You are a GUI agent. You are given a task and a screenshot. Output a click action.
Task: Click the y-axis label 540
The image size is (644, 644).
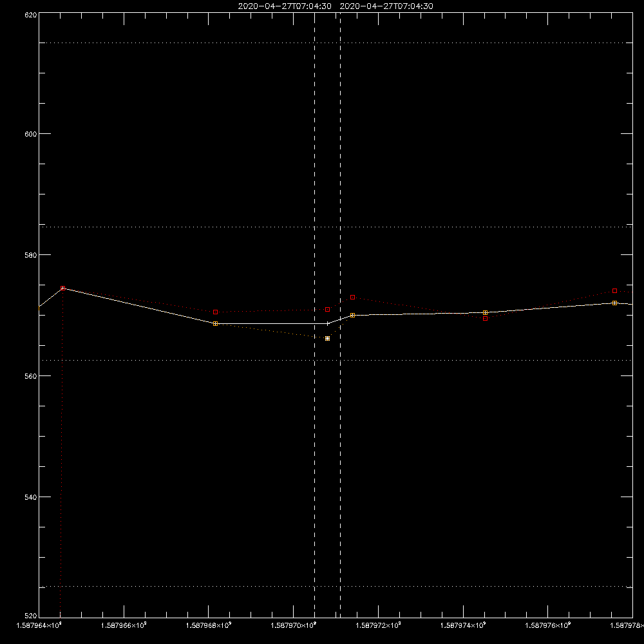[31, 497]
